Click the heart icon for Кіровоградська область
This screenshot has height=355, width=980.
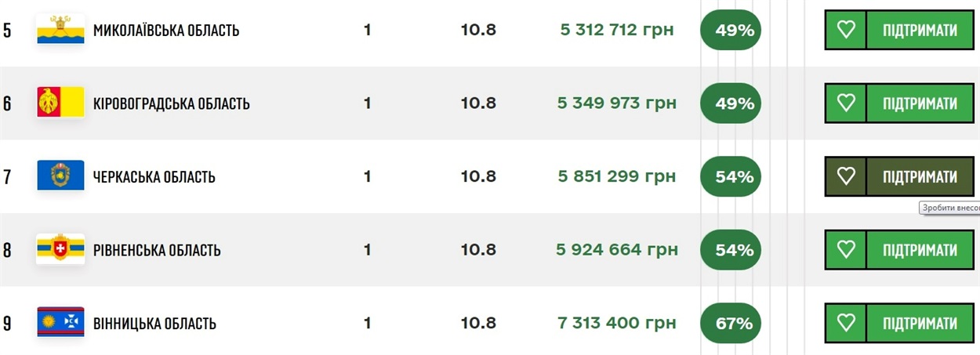(x=845, y=103)
